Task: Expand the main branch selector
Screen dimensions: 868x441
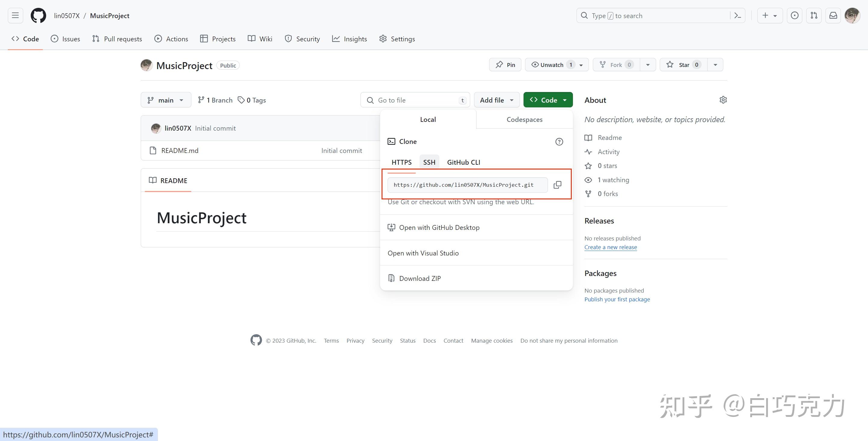Action: click(x=166, y=100)
